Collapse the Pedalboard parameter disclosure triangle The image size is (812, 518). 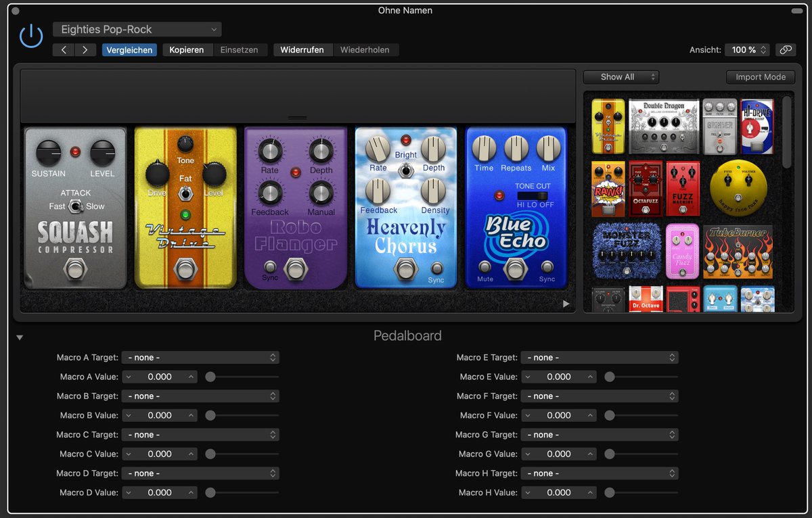[x=20, y=337]
